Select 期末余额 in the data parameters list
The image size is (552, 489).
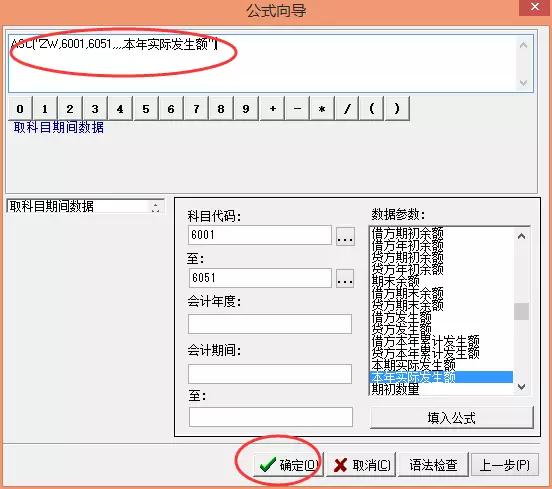coord(396,281)
